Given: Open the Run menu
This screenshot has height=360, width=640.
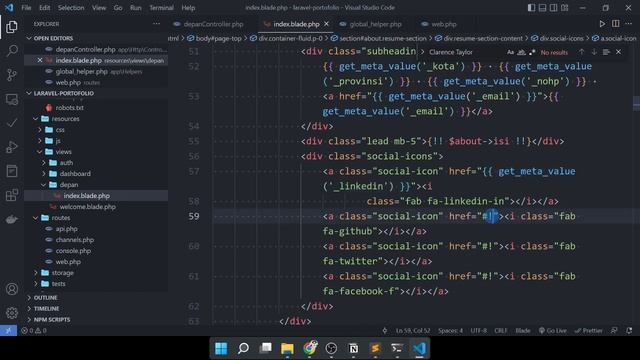Looking at the screenshot, I should click(136, 8).
